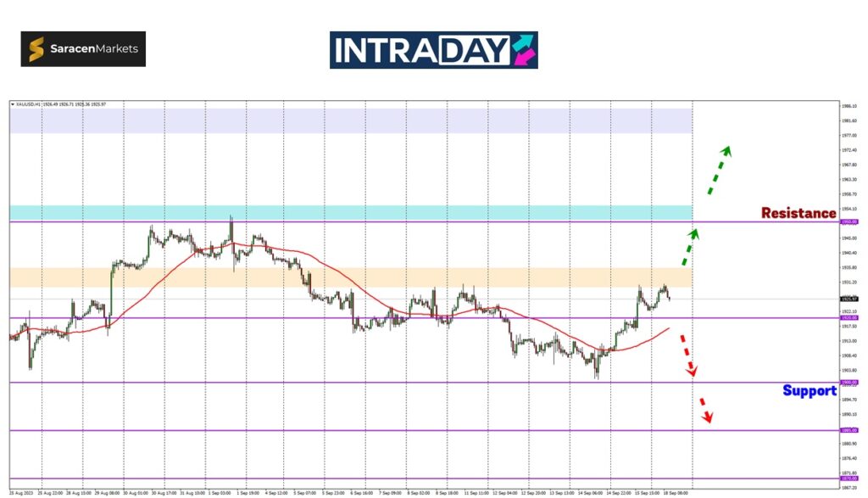
Task: Expand the XAUUSD,H1 chart title triangle
Action: pos(13,104)
